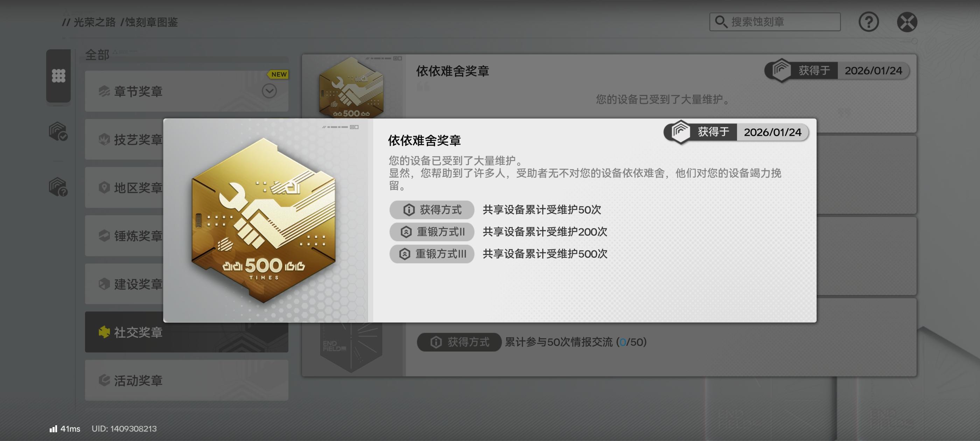Open the 锤炼奖章 category
Image resolution: width=980 pixels, height=441 pixels.
point(124,236)
